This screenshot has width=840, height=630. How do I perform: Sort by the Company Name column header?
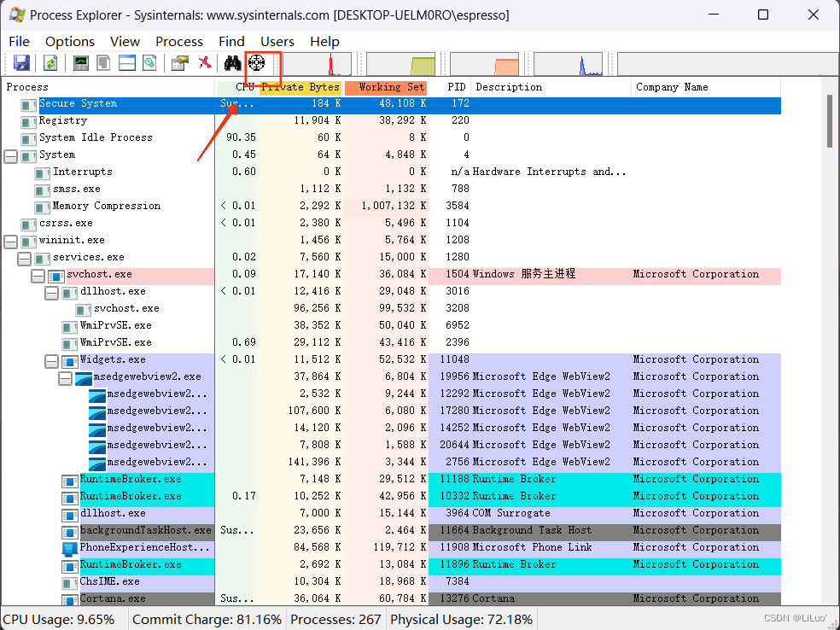(x=706, y=87)
